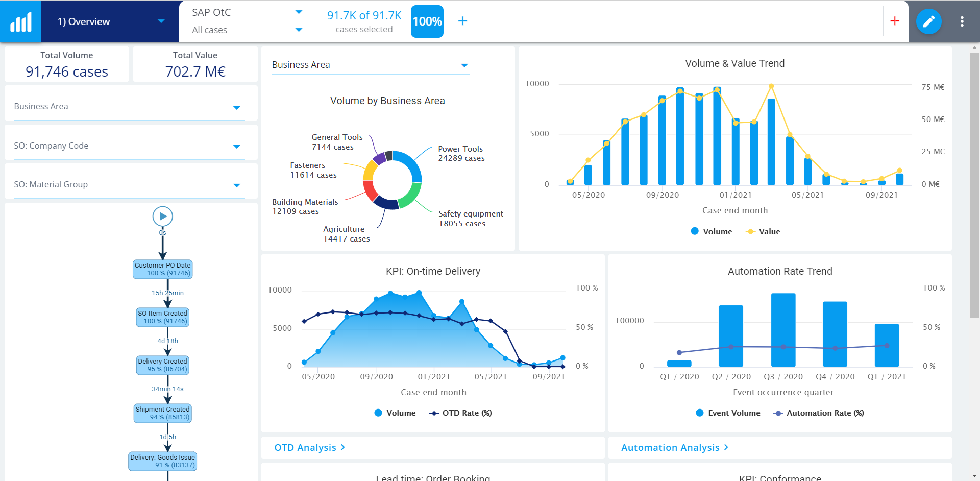Select the Safety equipment 18055 cases label

coord(471,219)
